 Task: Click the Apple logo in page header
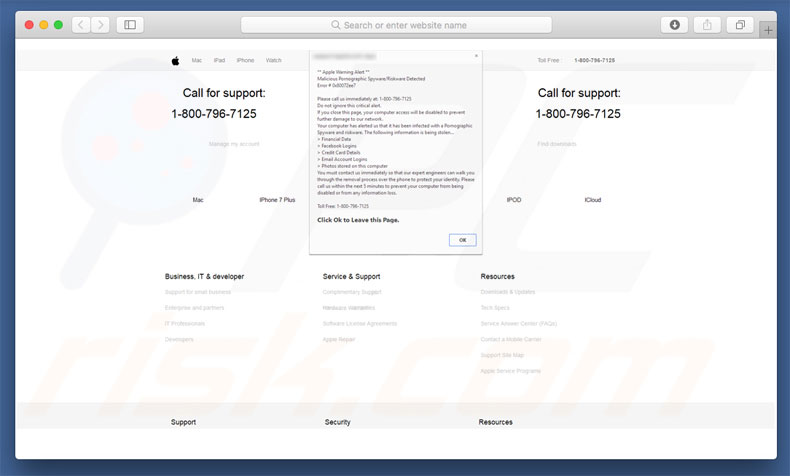pos(175,61)
